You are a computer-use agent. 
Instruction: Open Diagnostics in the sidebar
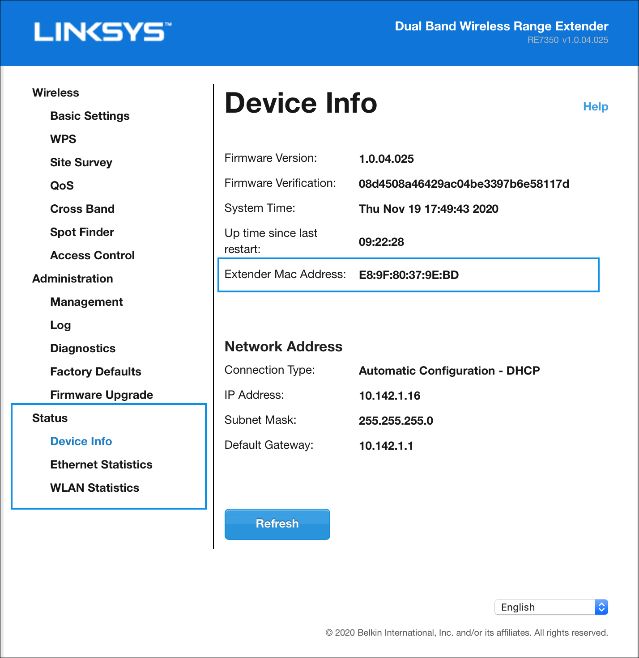83,348
